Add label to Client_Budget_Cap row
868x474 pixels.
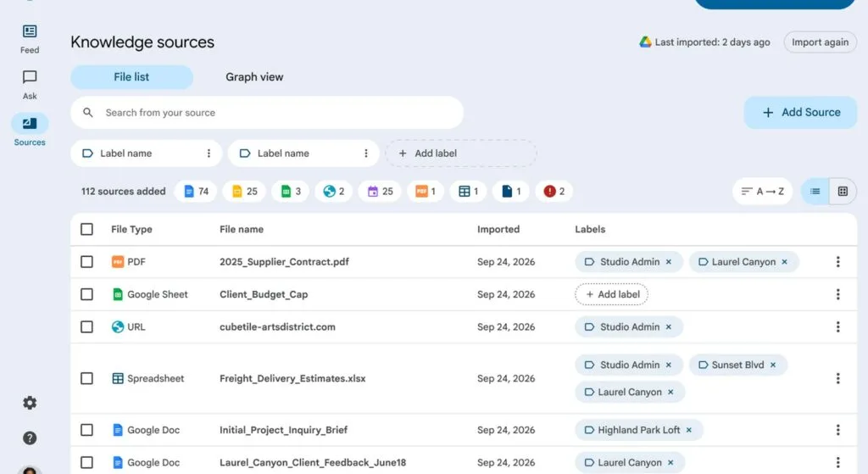(612, 294)
